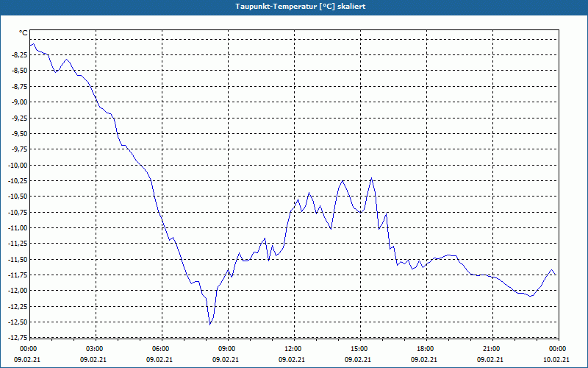The width and height of the screenshot is (588, 368).
Task: Click the -8,50 y-axis label
Action: point(21,71)
